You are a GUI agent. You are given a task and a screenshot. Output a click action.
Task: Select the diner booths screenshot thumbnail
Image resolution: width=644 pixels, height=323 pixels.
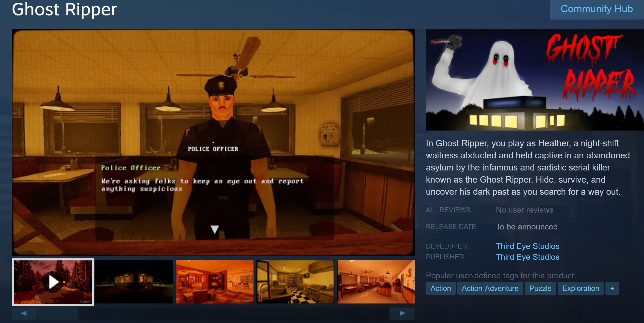pos(376,282)
